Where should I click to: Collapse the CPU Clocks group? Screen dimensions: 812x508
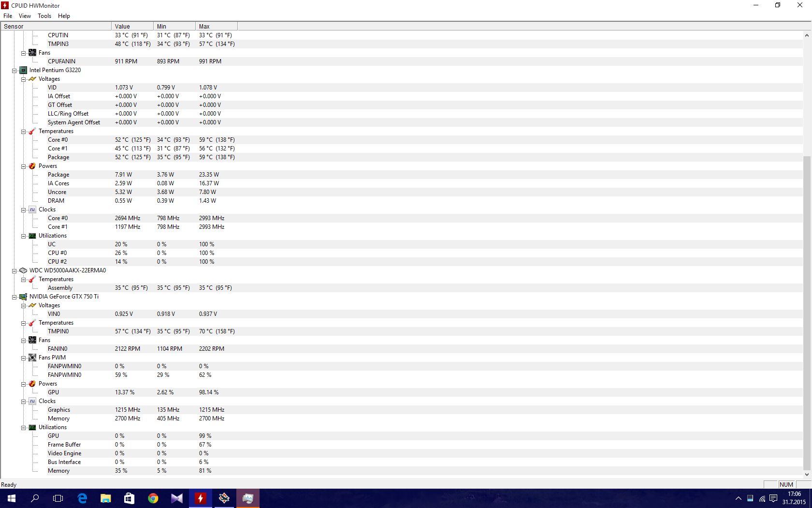pyautogui.click(x=23, y=209)
